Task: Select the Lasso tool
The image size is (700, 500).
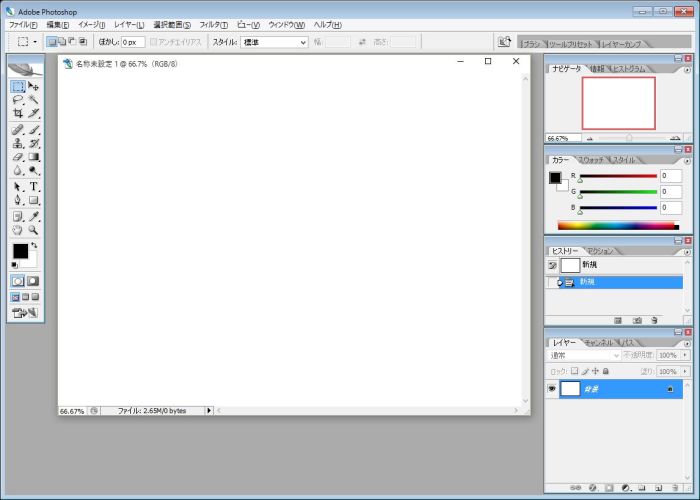Action: click(18, 100)
